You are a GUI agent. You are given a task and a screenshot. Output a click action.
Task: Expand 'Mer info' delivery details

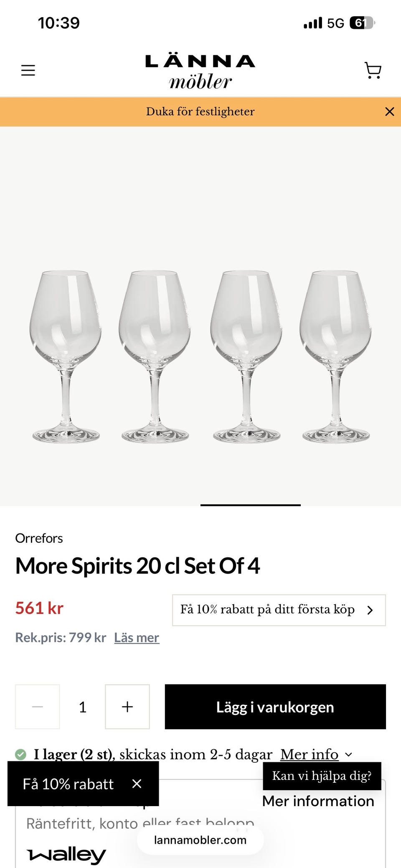316,754
